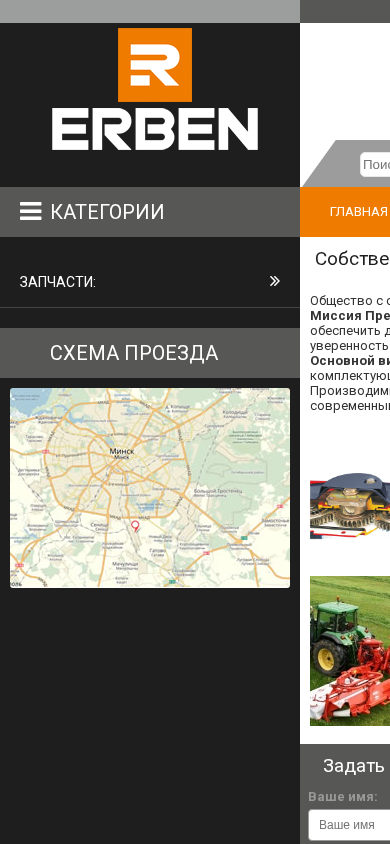
Task: Expand Запчасти with the double chevron arrow
Action: pos(275,281)
